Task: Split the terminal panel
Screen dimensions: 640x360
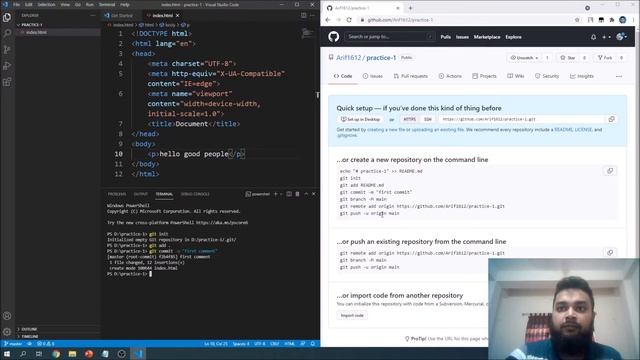Action: 289,194
